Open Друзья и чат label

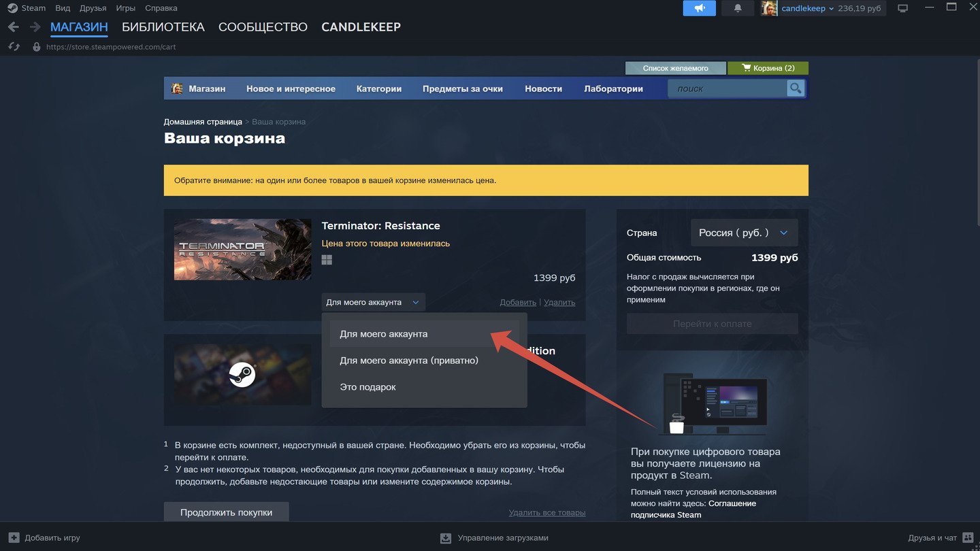(932, 537)
